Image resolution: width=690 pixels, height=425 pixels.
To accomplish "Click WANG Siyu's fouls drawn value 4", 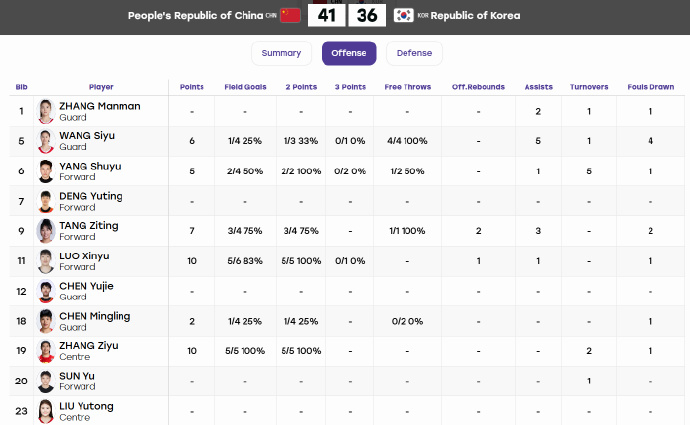I will [650, 141].
